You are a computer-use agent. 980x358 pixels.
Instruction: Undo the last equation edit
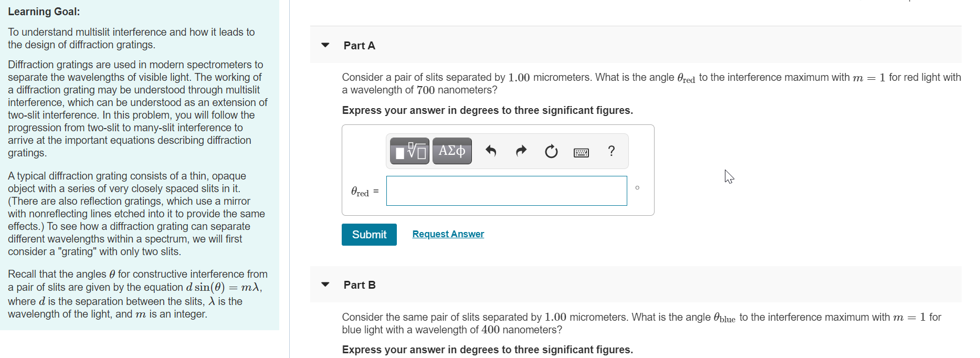(490, 151)
